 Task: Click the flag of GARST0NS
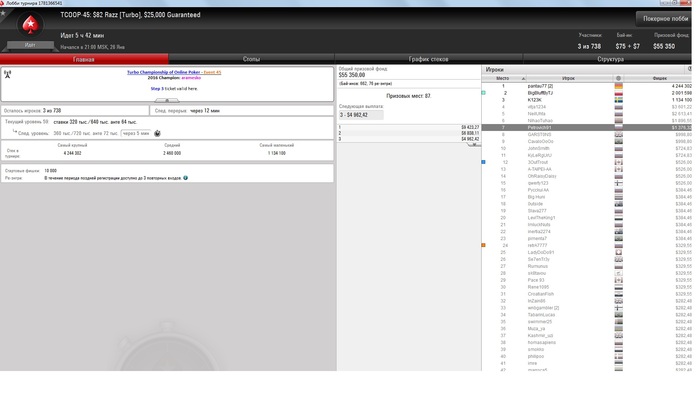click(618, 134)
